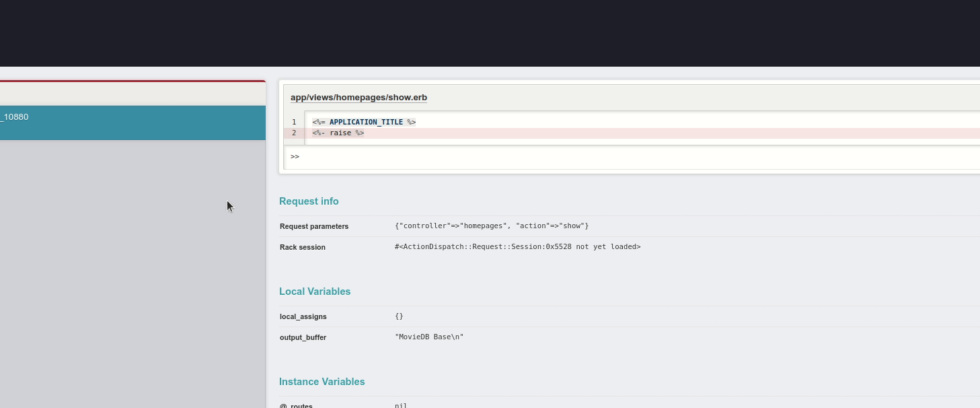The image size is (980, 408).
Task: Click the request parameters hash value
Action: [492, 226]
